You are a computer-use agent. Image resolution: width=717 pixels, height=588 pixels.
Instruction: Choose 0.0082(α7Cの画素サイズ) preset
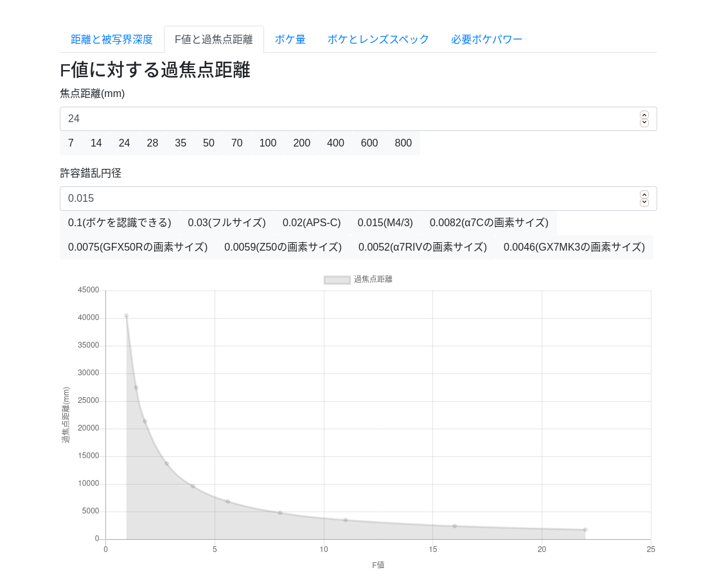489,223
